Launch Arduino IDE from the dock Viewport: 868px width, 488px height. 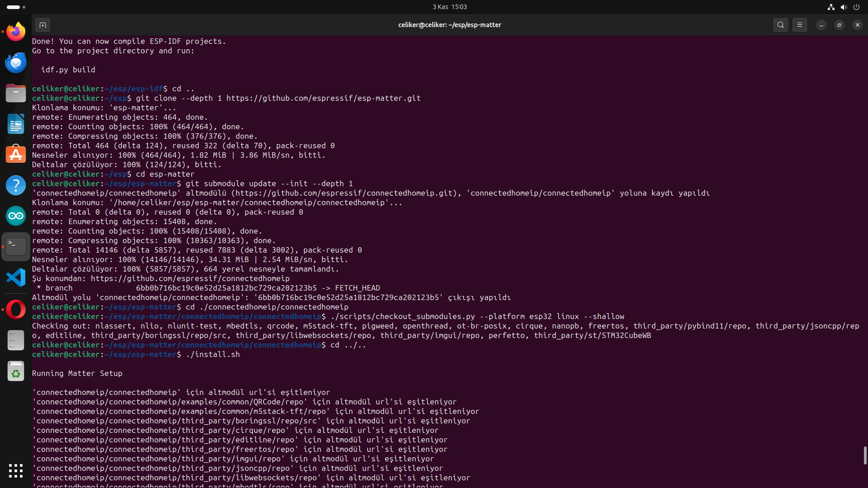pyautogui.click(x=16, y=216)
